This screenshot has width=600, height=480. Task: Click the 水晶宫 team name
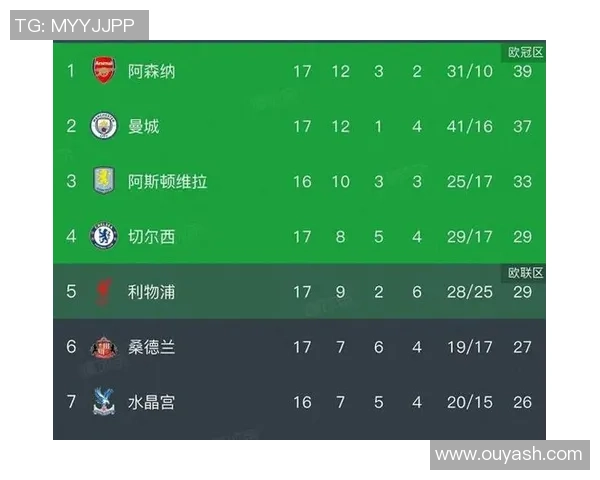151,402
